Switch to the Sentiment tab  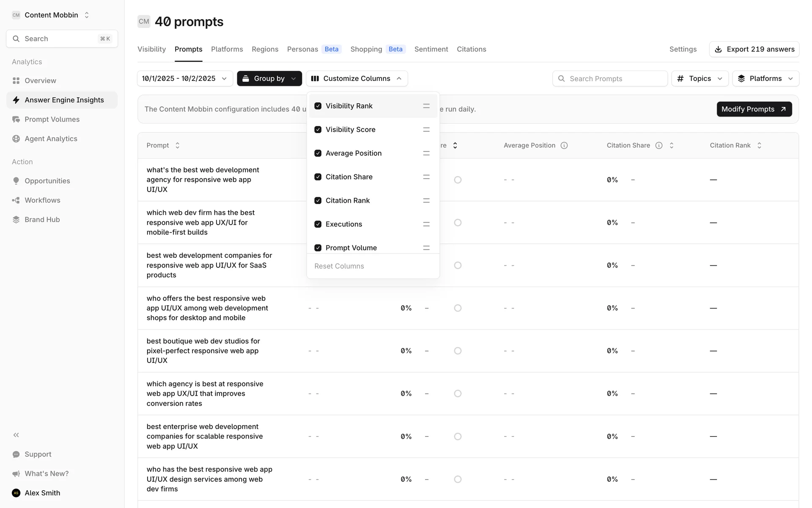click(x=431, y=49)
